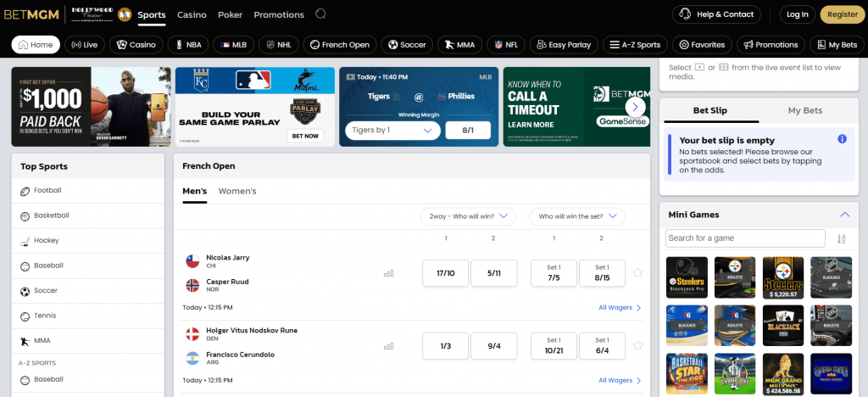Select the Men's tab
This screenshot has width=868, height=397.
[x=194, y=191]
